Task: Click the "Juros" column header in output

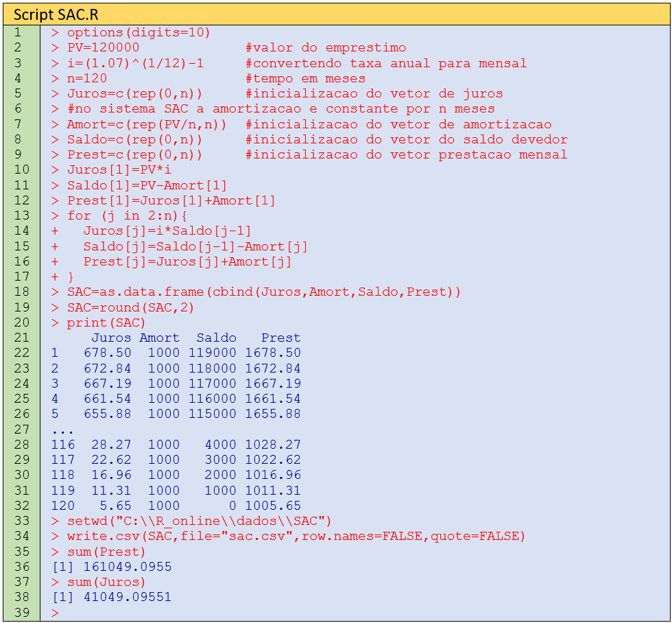Action: pos(111,338)
